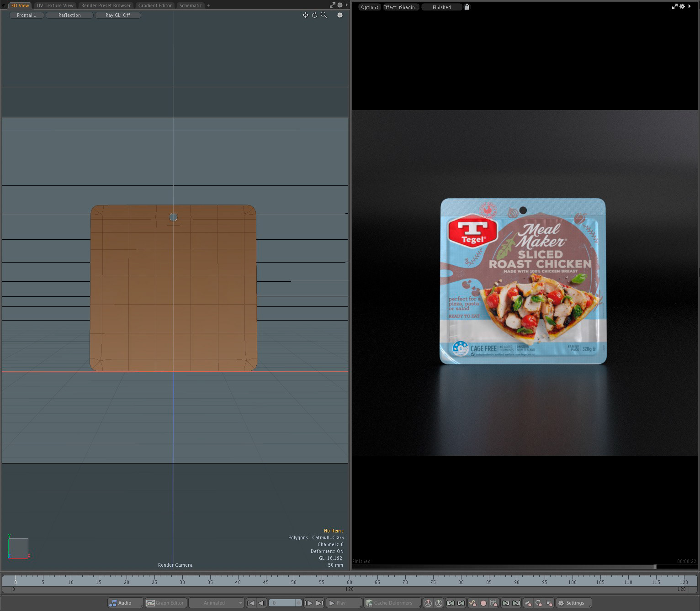Step back one frame
The height and width of the screenshot is (611, 700).
coord(262,603)
